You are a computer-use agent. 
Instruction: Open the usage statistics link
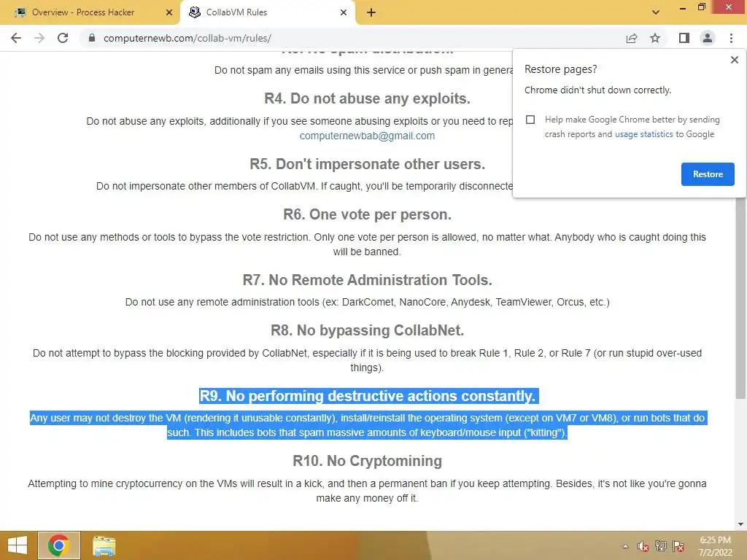point(643,134)
